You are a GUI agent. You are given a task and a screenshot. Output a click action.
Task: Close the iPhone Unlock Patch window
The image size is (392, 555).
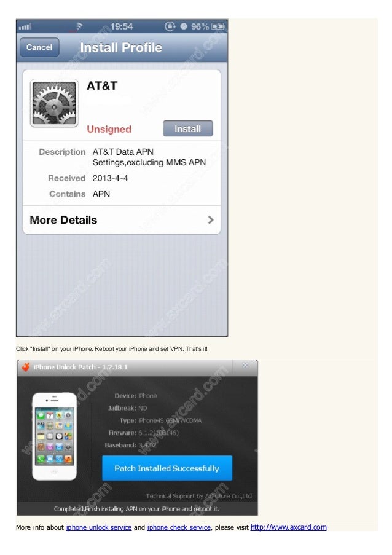coord(245,365)
